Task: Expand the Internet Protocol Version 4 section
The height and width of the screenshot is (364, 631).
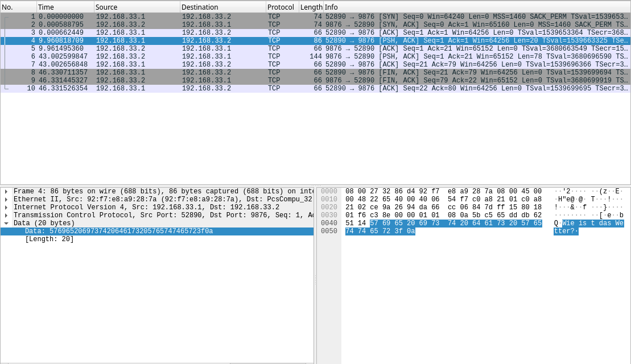Action: point(5,207)
